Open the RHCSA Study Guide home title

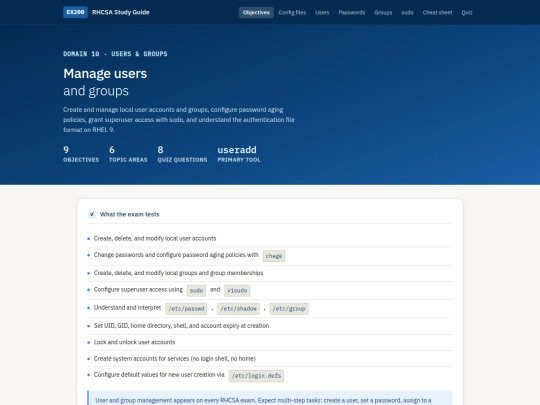click(121, 12)
